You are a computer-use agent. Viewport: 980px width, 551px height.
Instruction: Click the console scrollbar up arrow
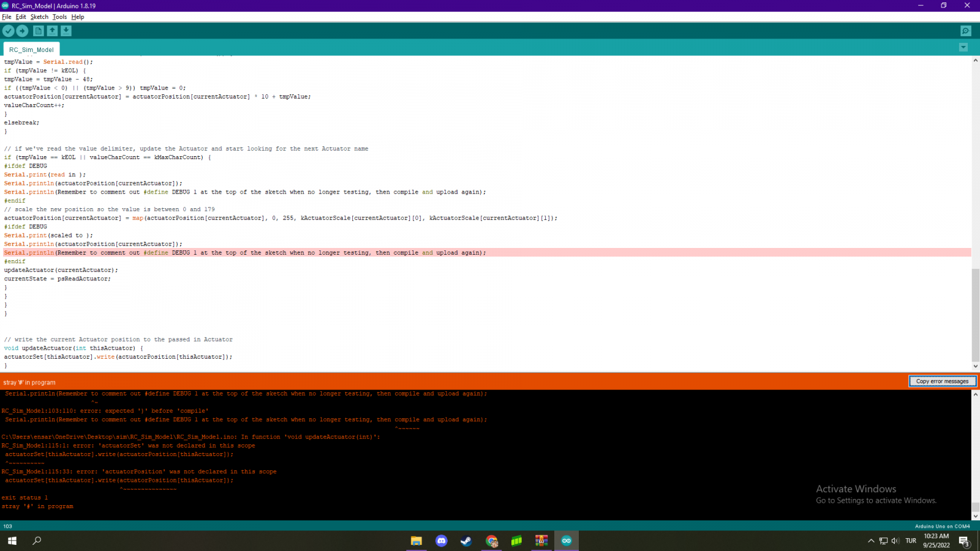(x=975, y=394)
